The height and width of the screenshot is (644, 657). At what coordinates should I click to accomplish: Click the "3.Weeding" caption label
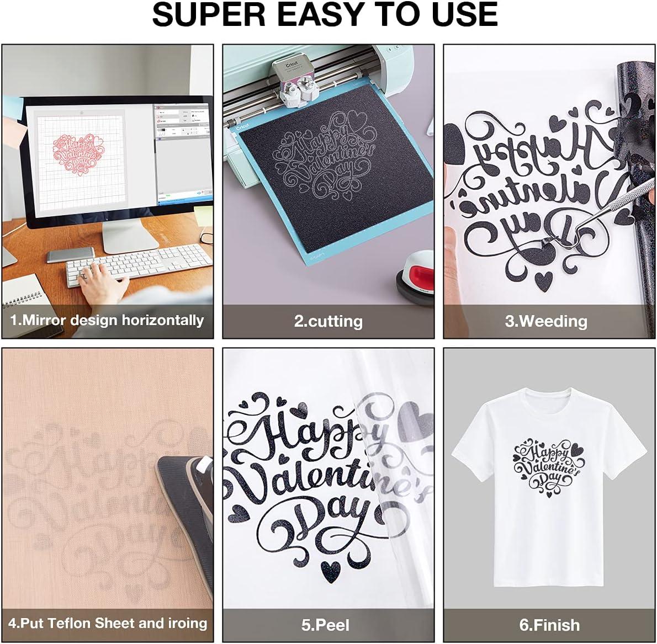tap(546, 321)
